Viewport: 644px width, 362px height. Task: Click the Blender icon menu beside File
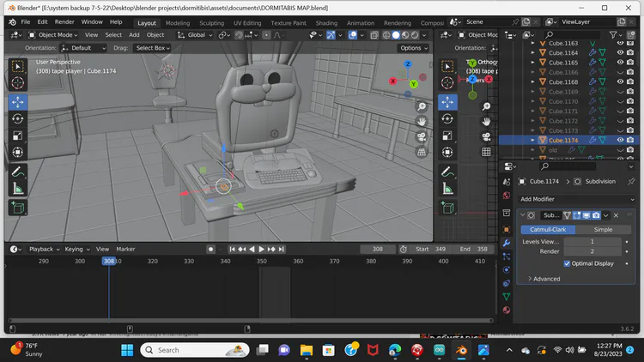(12, 22)
